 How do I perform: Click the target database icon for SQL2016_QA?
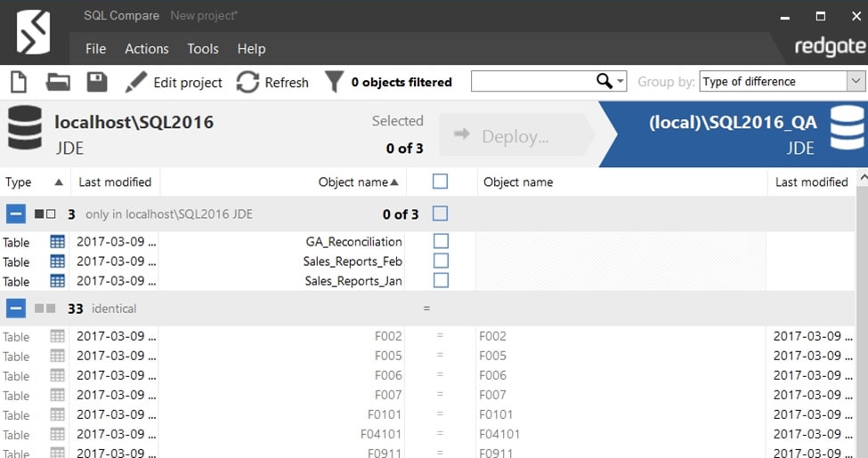pyautogui.click(x=848, y=128)
